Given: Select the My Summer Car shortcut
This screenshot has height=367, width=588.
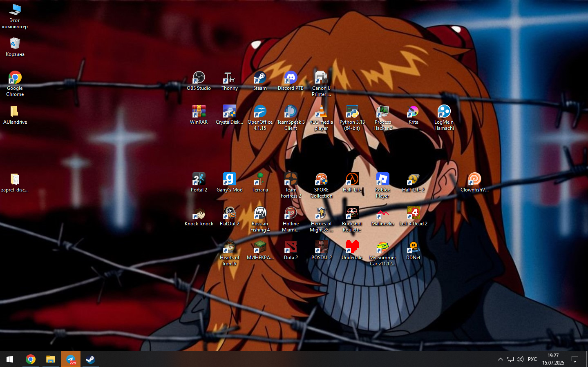Looking at the screenshot, I should (383, 253).
